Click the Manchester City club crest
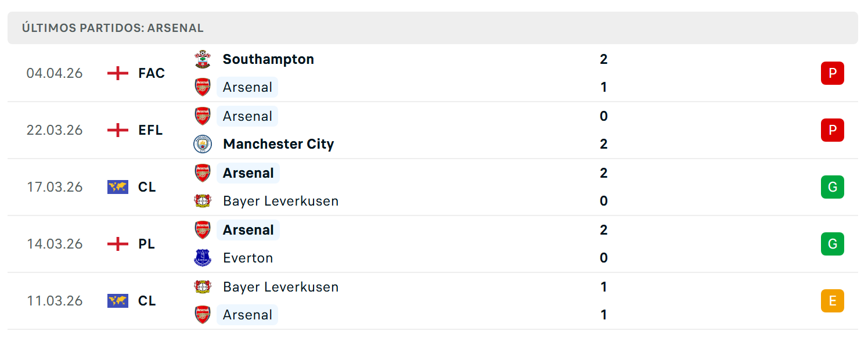Screen dimensions: 868x338 (x=203, y=144)
